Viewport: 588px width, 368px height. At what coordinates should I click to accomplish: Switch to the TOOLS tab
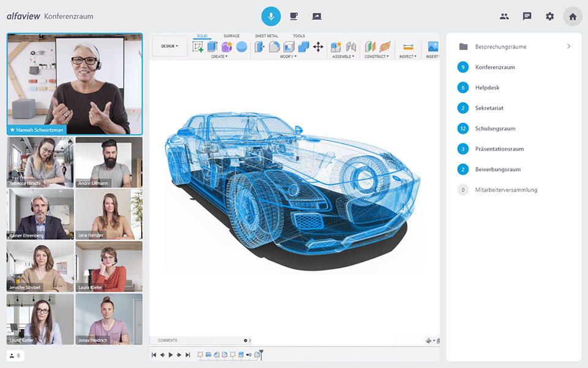pos(299,36)
